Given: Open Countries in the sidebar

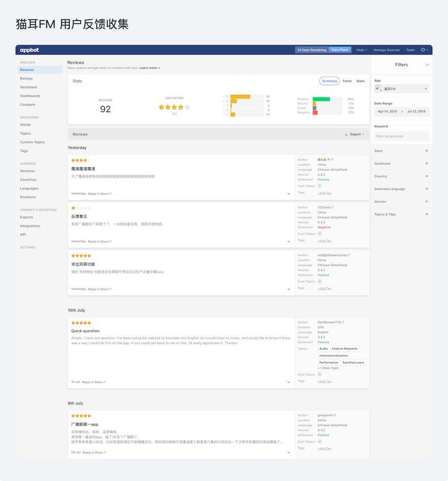Looking at the screenshot, I should (x=28, y=180).
